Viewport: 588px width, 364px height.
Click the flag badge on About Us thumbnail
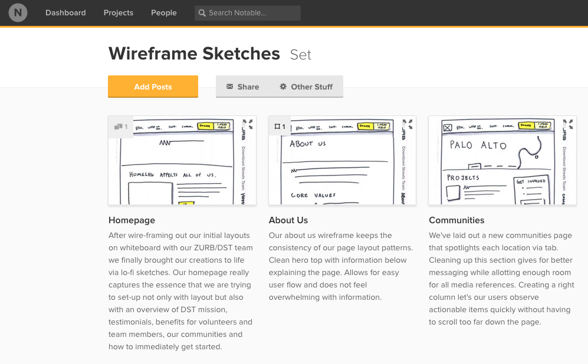point(279,126)
